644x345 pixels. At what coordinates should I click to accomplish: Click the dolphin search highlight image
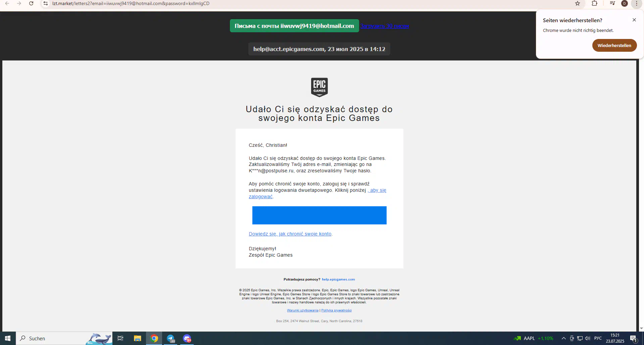(x=99, y=339)
